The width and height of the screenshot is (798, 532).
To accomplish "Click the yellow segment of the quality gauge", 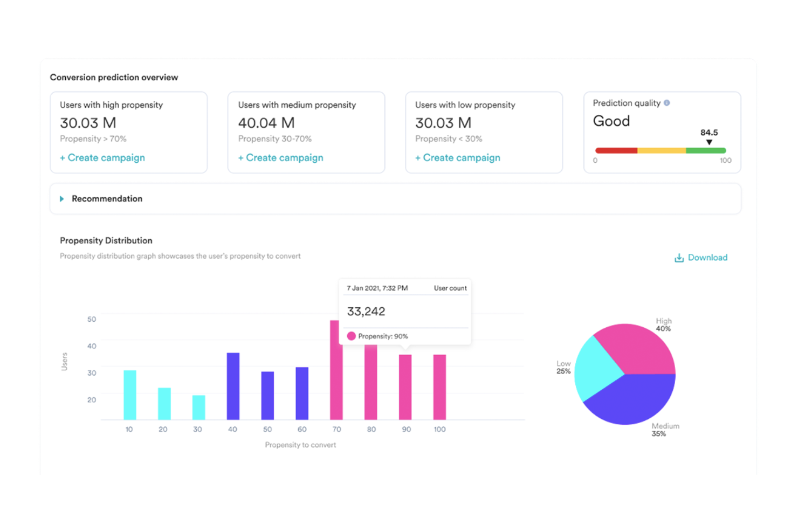I will (x=662, y=150).
